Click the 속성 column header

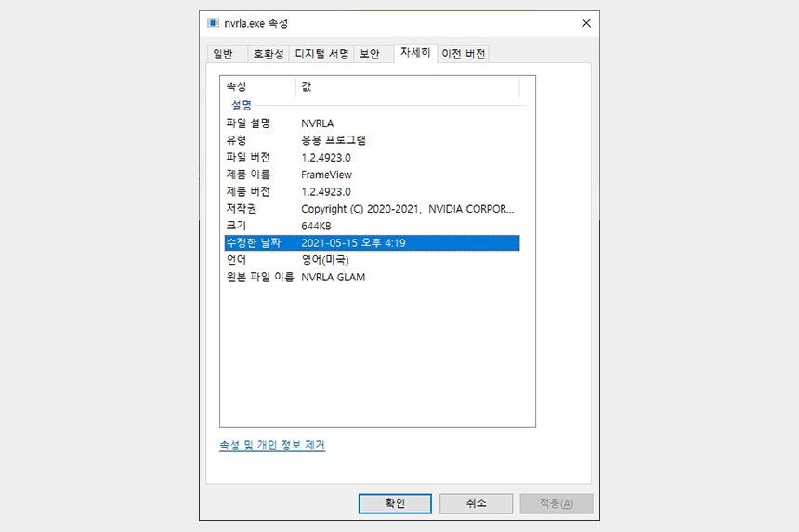258,86
